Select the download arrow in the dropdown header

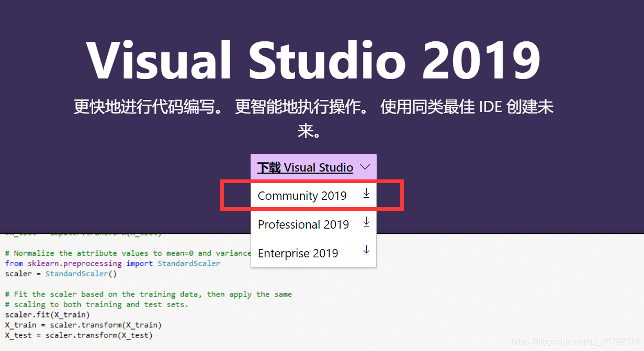point(365,167)
